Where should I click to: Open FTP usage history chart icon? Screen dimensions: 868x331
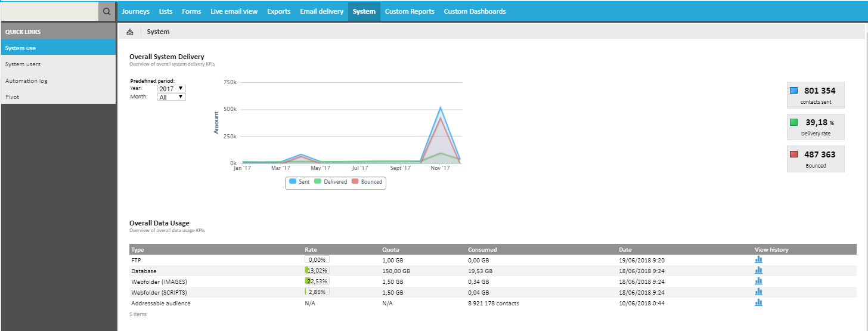(758, 259)
